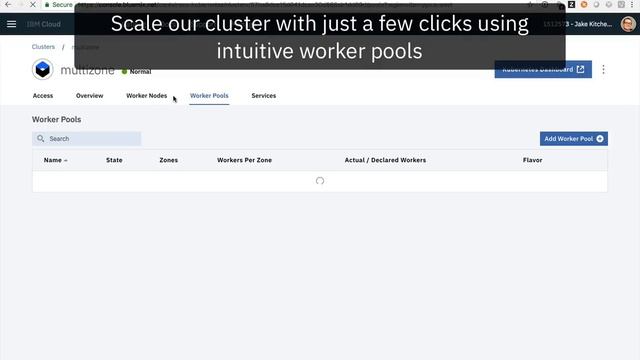Open the Services tab
Image resolution: width=640 pixels, height=360 pixels.
coord(264,96)
